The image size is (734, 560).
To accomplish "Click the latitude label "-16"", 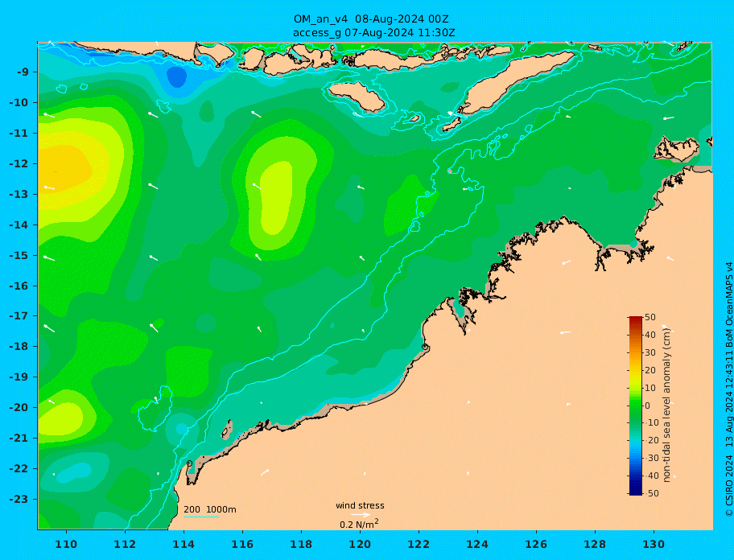I will pos(19,286).
